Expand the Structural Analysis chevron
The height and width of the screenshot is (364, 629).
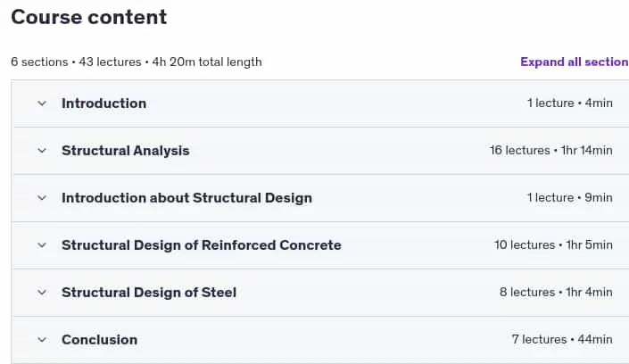click(42, 151)
